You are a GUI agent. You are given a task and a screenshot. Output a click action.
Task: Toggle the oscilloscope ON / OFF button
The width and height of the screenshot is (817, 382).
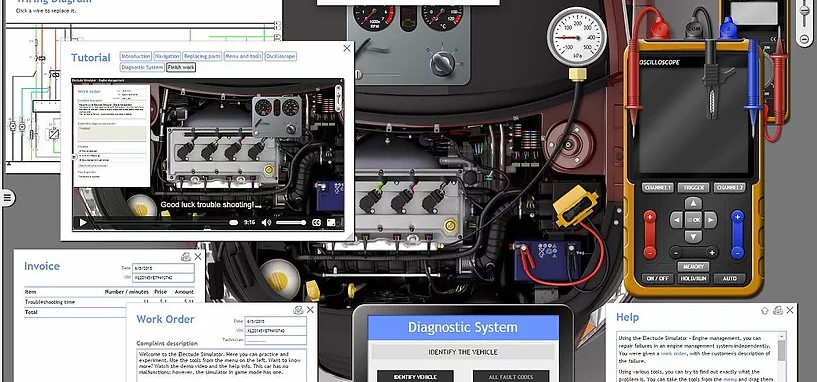point(658,278)
